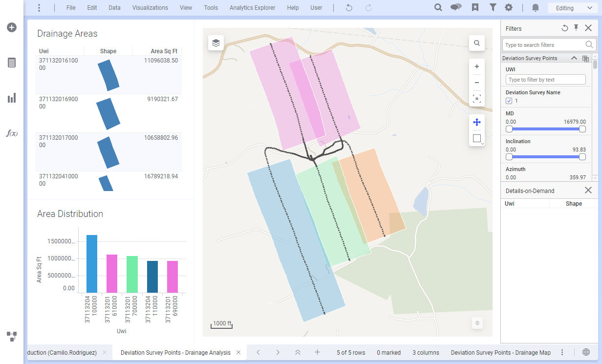Viewport: 602px width, 364px height.
Task: Open the map layers panel icon
Action: [x=216, y=43]
